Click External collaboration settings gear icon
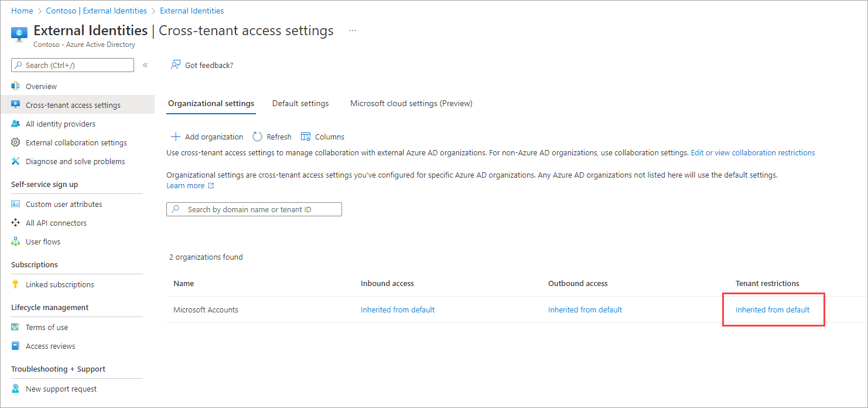Image resolution: width=868 pixels, height=408 pixels. click(16, 142)
